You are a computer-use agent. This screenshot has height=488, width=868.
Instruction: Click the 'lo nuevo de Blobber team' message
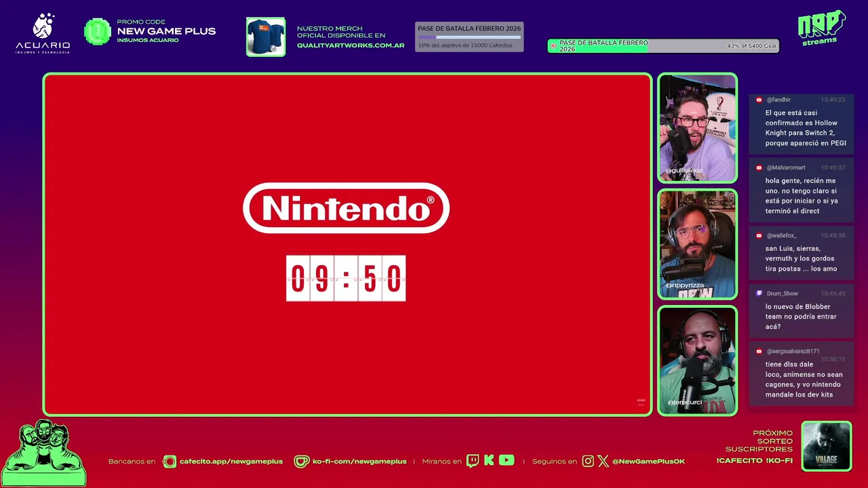tap(801, 317)
